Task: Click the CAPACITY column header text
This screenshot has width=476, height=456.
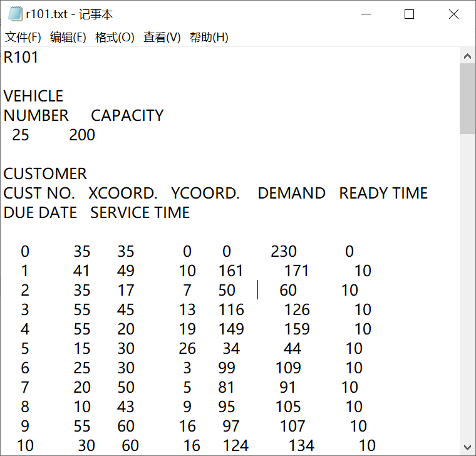Action: pyautogui.click(x=127, y=116)
